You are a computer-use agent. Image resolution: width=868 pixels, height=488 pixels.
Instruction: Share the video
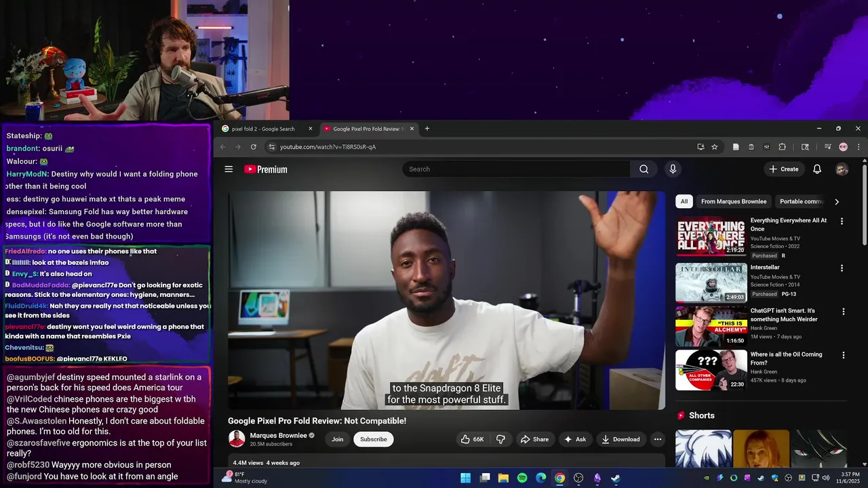point(534,439)
